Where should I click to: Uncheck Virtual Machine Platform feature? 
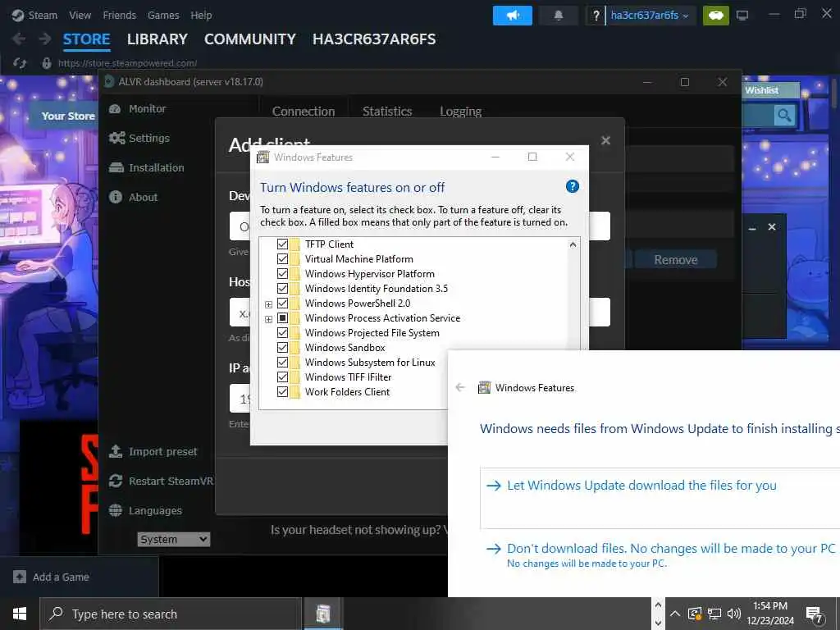(282, 258)
